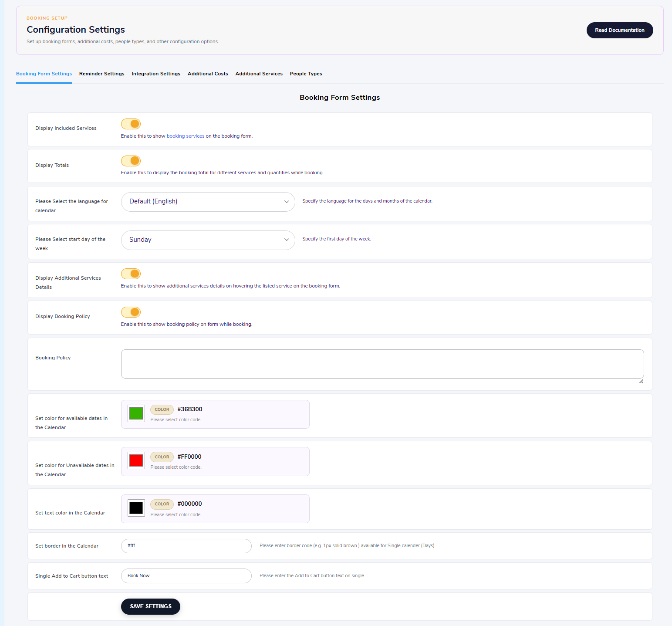Follow the booking services link
This screenshot has height=626, width=672.
coord(186,136)
